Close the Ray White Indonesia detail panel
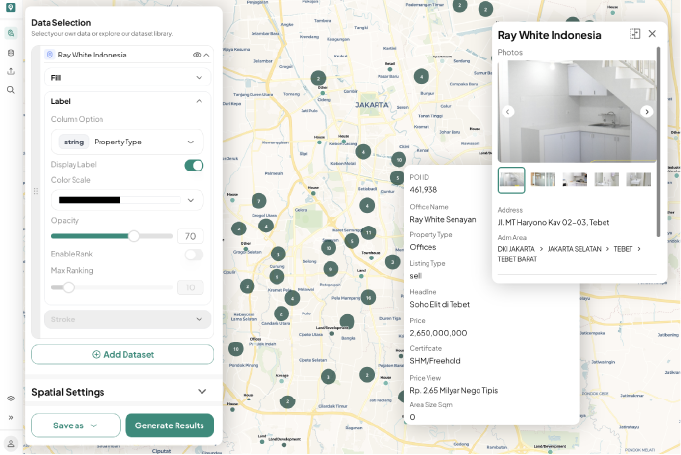681x455 pixels. (652, 34)
